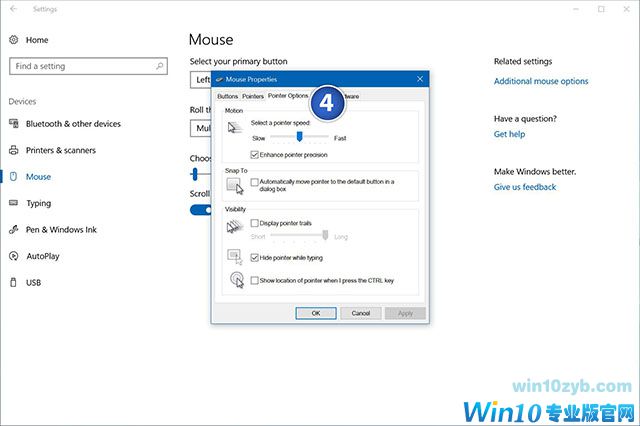The width and height of the screenshot is (640, 426).
Task: Open Pen & Windows Ink settings
Action: tap(61, 229)
